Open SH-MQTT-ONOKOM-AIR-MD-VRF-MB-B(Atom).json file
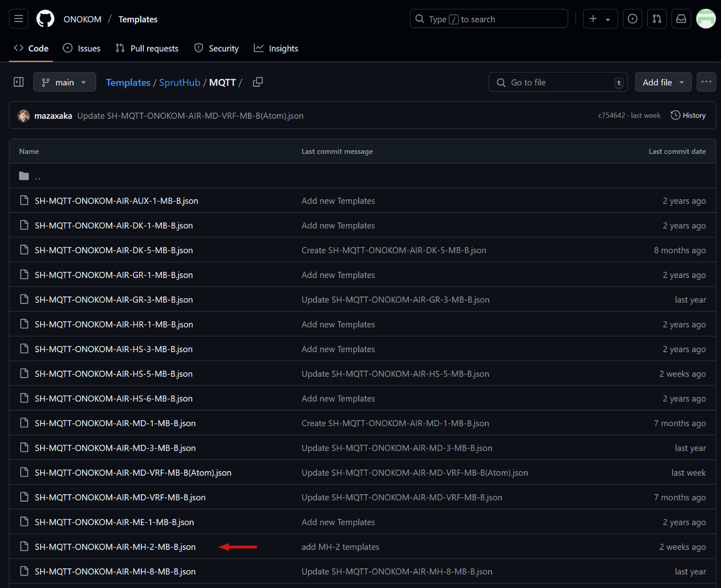This screenshot has height=588, width=721. pos(133,473)
